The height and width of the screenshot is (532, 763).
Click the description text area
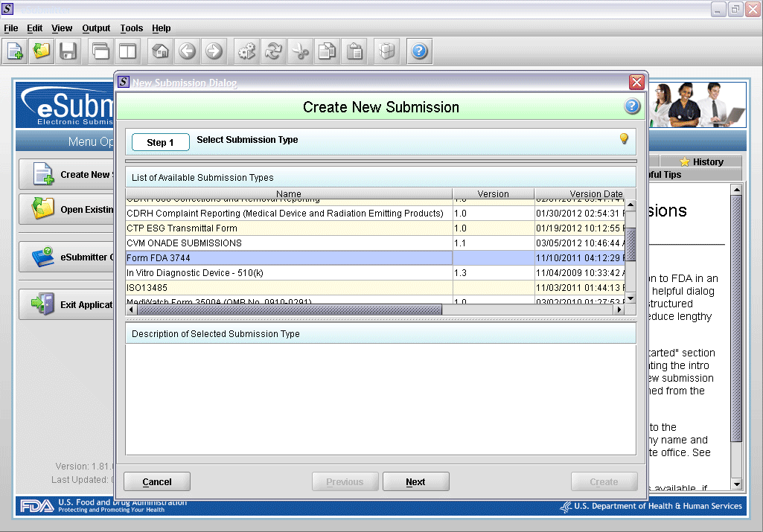(x=380, y=400)
